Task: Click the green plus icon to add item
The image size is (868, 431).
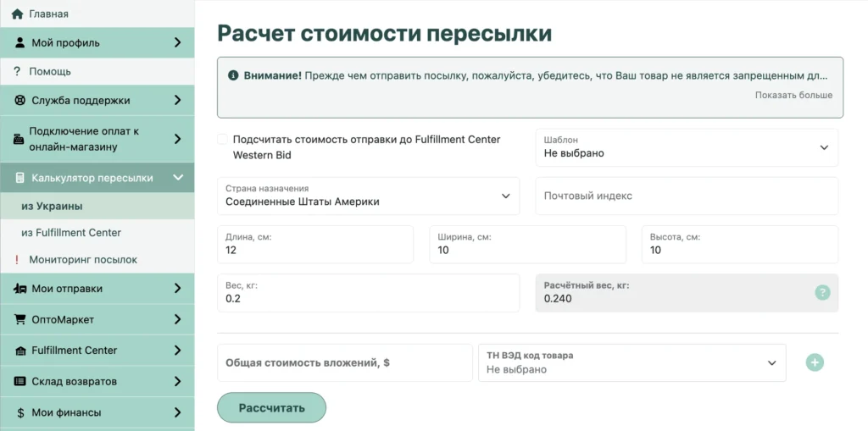Action: point(815,363)
